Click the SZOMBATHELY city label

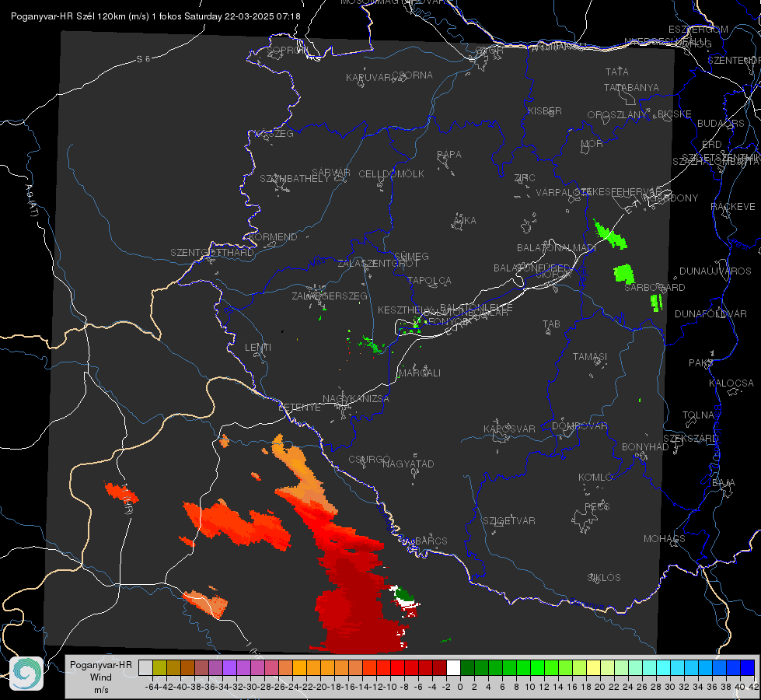point(295,179)
